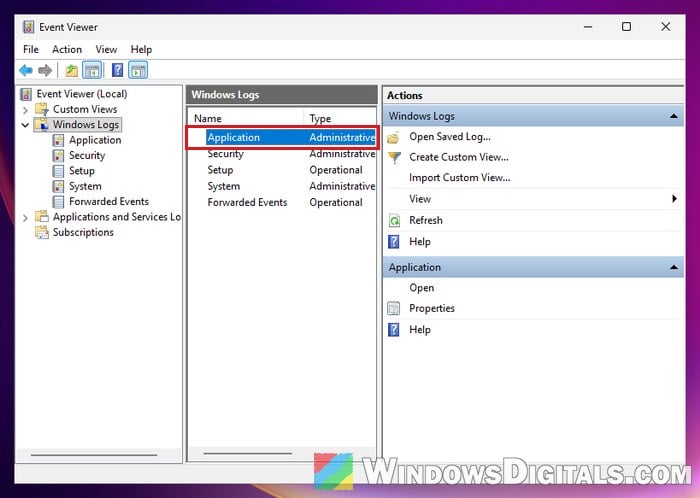Expand Applications and Services Logs node
Viewport: 700px width, 498px height.
25,218
